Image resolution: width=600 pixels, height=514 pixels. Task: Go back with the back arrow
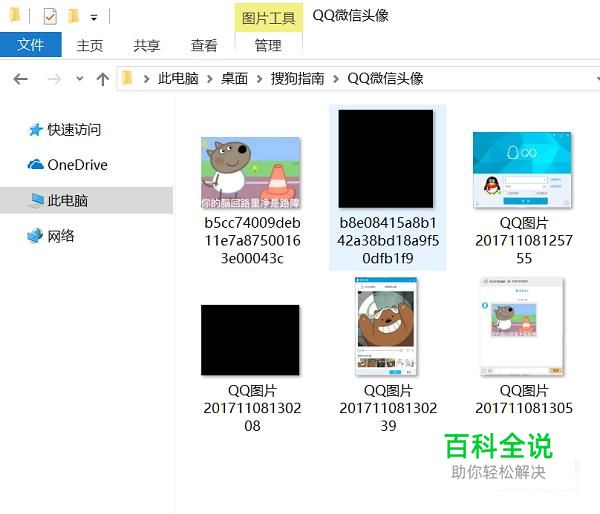(x=20, y=79)
